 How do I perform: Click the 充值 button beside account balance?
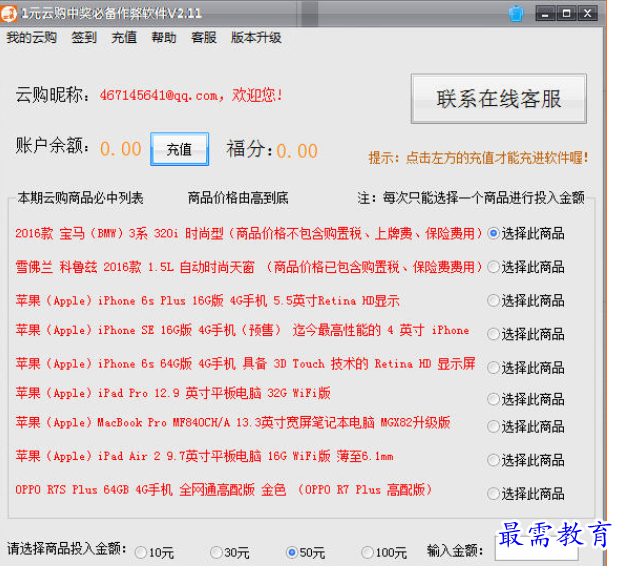point(180,149)
